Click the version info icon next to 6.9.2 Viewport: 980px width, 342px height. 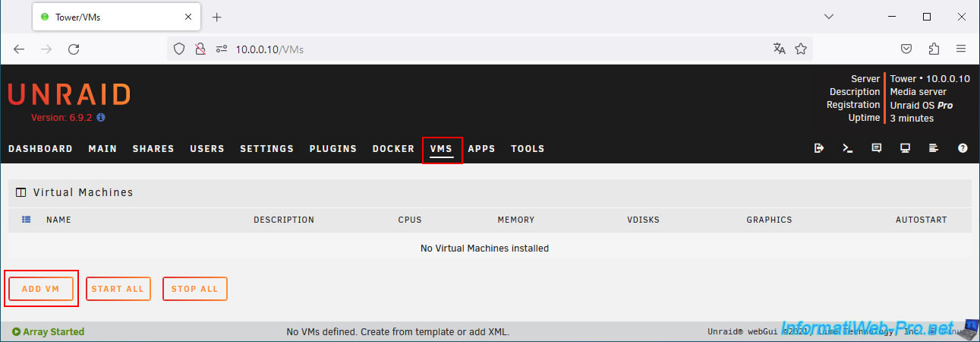(x=101, y=118)
